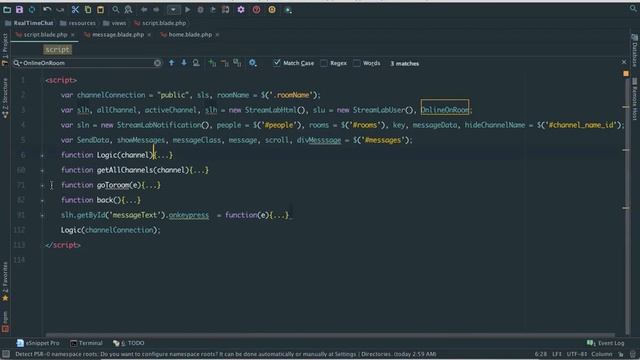Open the Project tool window tab
The width and height of the screenshot is (640, 360).
(5, 49)
